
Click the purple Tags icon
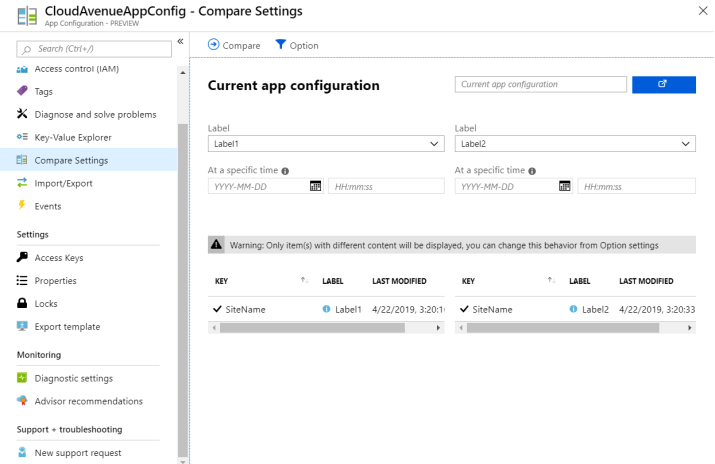[x=22, y=91]
